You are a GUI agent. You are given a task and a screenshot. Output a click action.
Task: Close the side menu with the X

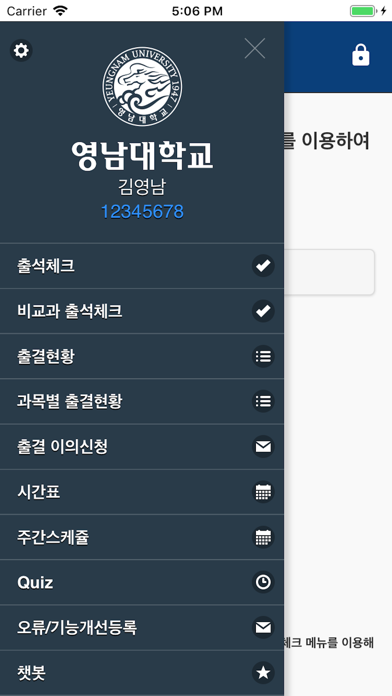(x=255, y=48)
